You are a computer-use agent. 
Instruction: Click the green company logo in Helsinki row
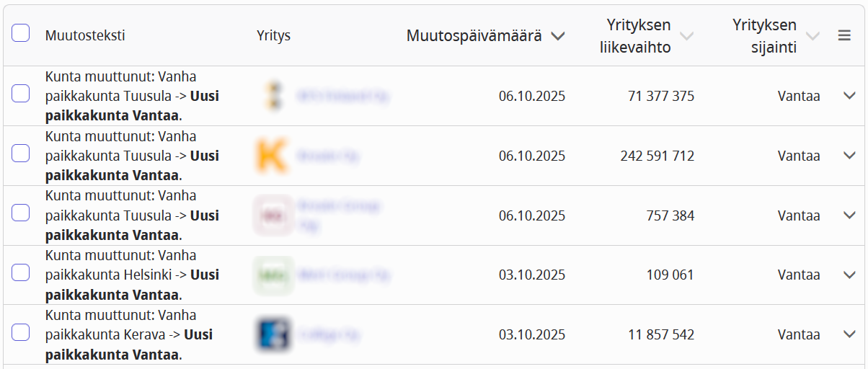pos(273,275)
